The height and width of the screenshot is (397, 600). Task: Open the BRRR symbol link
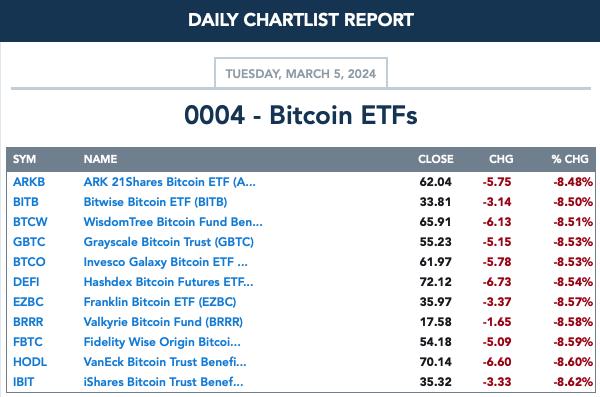[x=28, y=322]
